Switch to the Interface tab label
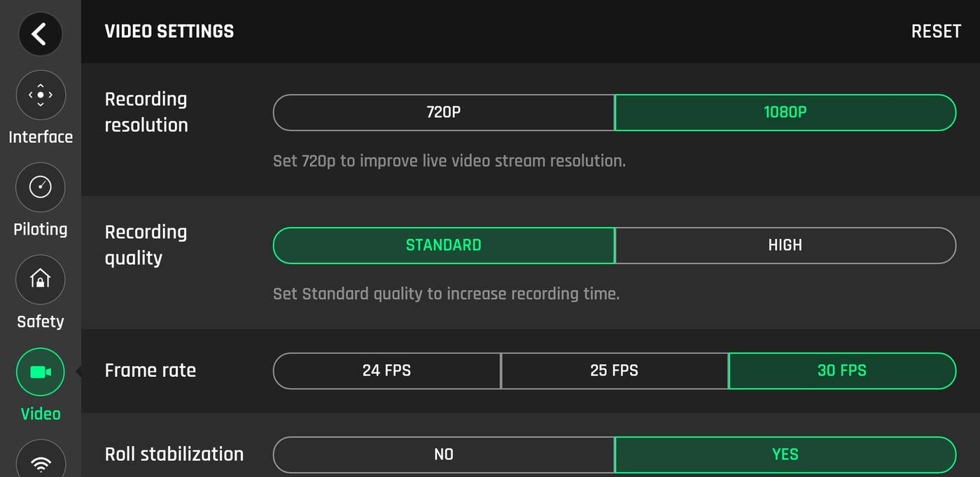 [41, 137]
